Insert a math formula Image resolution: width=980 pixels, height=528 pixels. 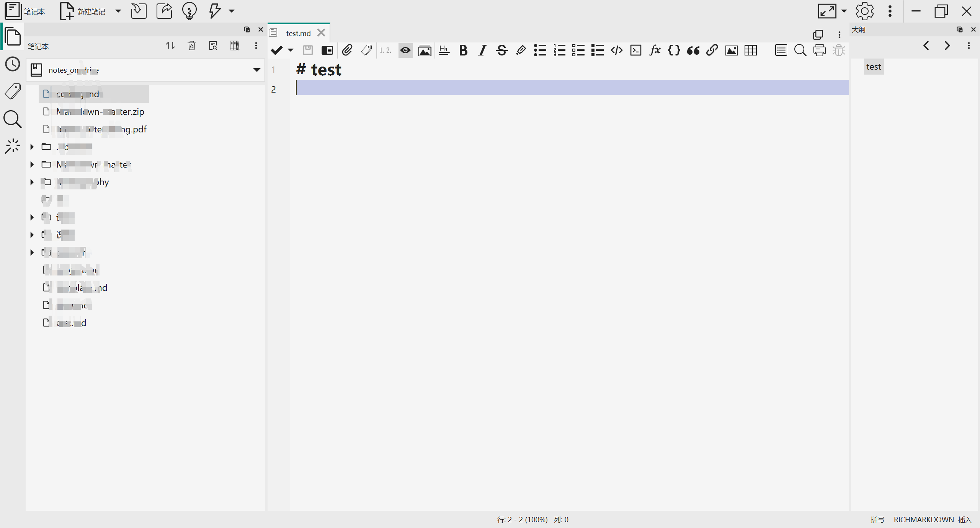(655, 50)
